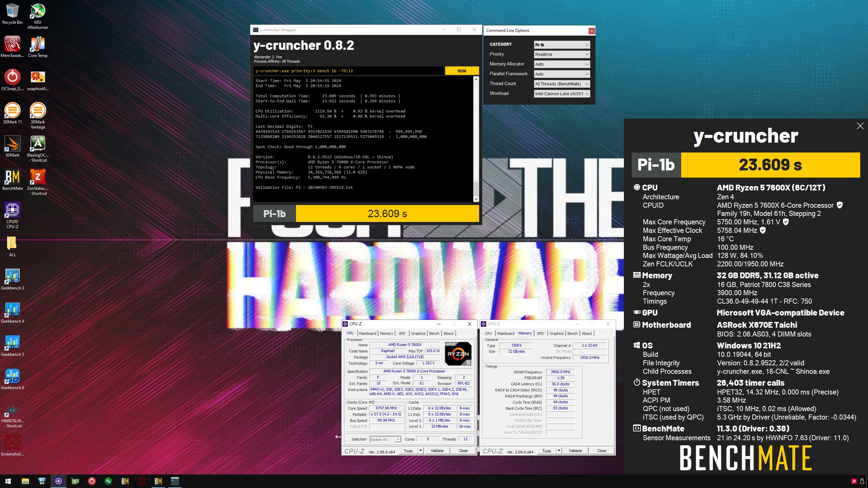
Task: Open the MSI Afterburner desktop icon
Action: 38,16
